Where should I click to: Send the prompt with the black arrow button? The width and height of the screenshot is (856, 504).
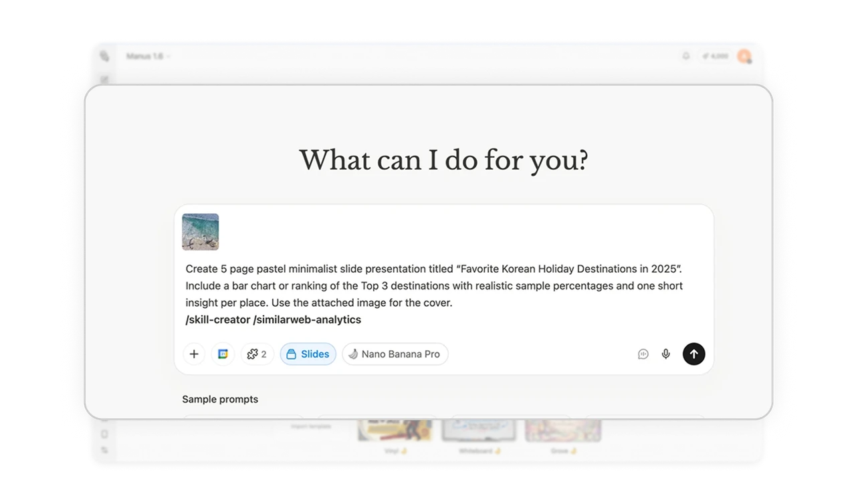pyautogui.click(x=694, y=354)
